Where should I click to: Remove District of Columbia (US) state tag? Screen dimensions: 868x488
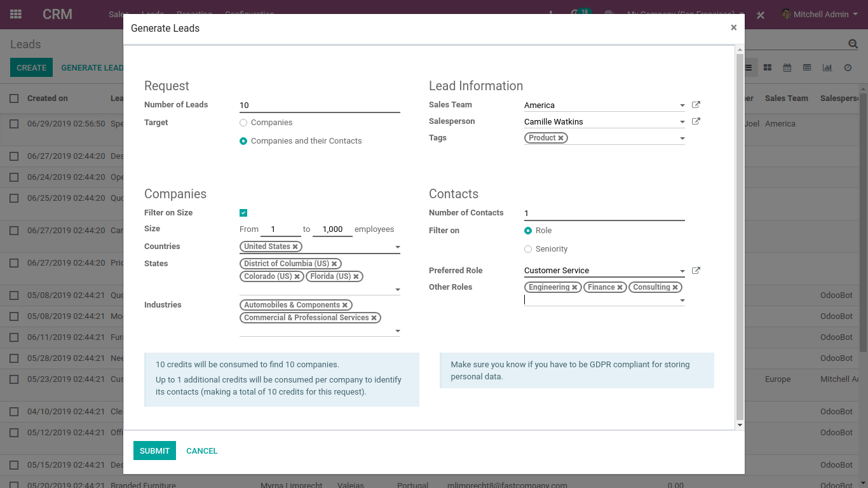334,264
